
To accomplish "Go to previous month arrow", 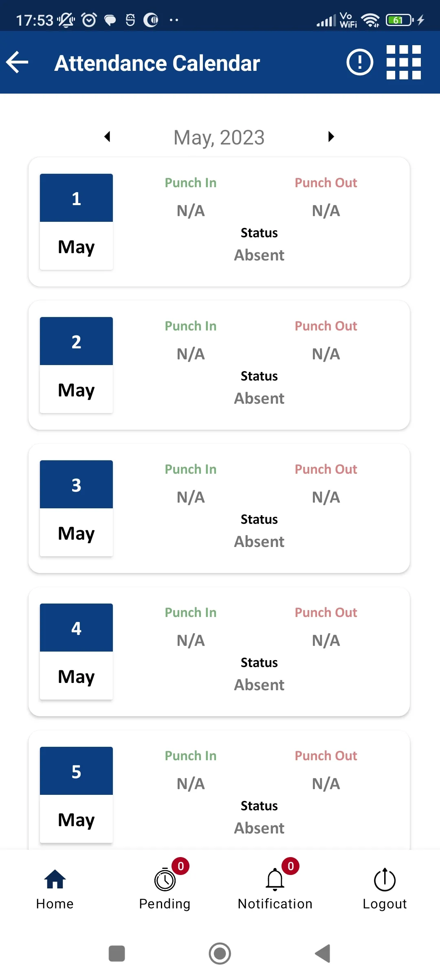I will click(x=108, y=137).
